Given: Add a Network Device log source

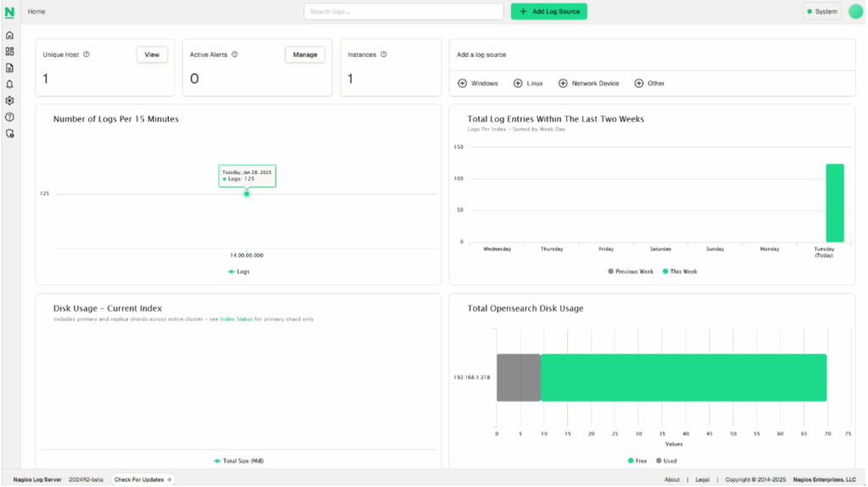Looking at the screenshot, I should (588, 83).
